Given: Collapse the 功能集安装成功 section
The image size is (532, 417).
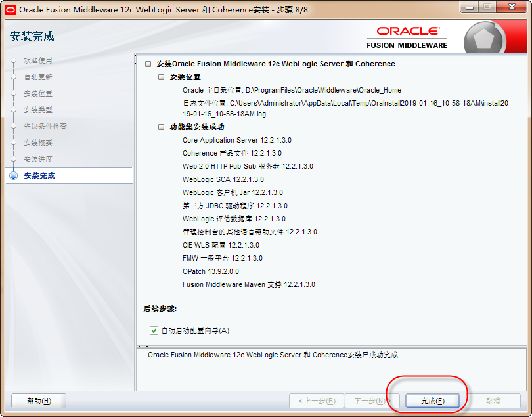Looking at the screenshot, I should [x=162, y=127].
